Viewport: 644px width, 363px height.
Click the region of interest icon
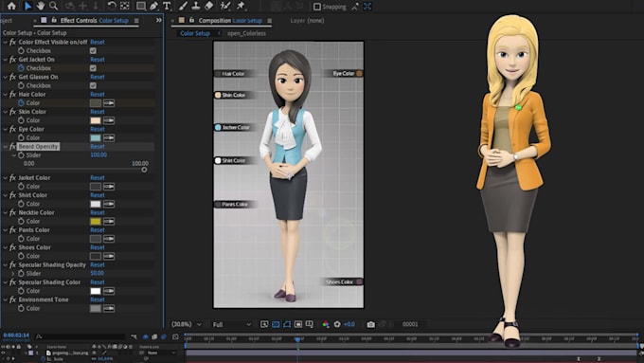298,324
